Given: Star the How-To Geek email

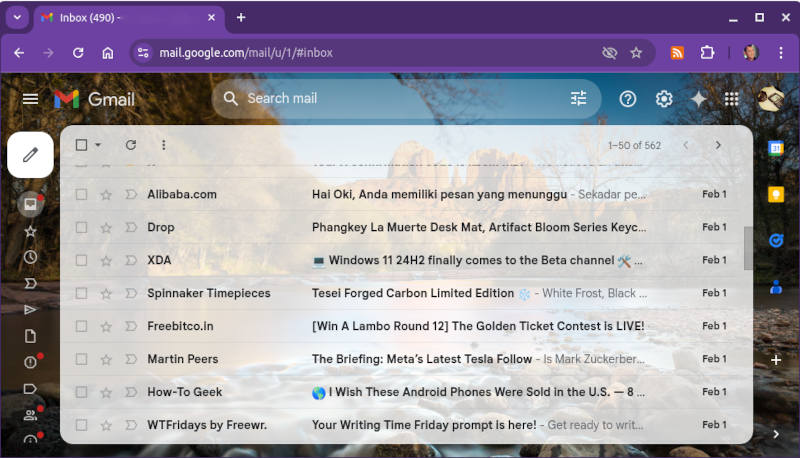Looking at the screenshot, I should (106, 392).
